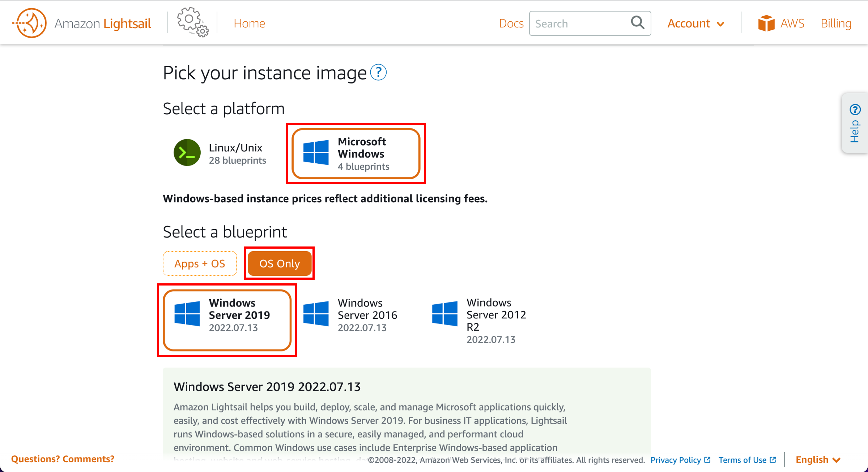Click the magnifying glass search icon

click(x=638, y=23)
